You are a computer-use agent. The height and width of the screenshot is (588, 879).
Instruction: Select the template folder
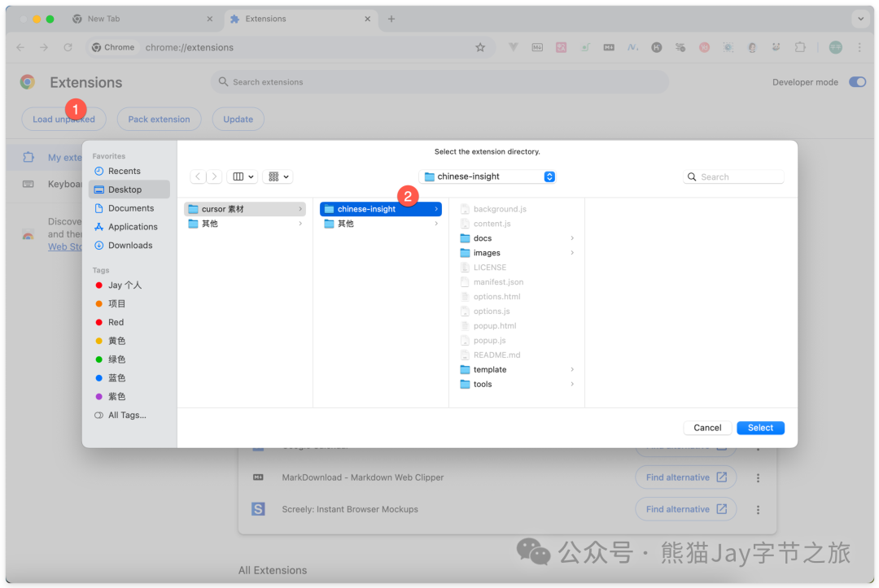click(490, 369)
